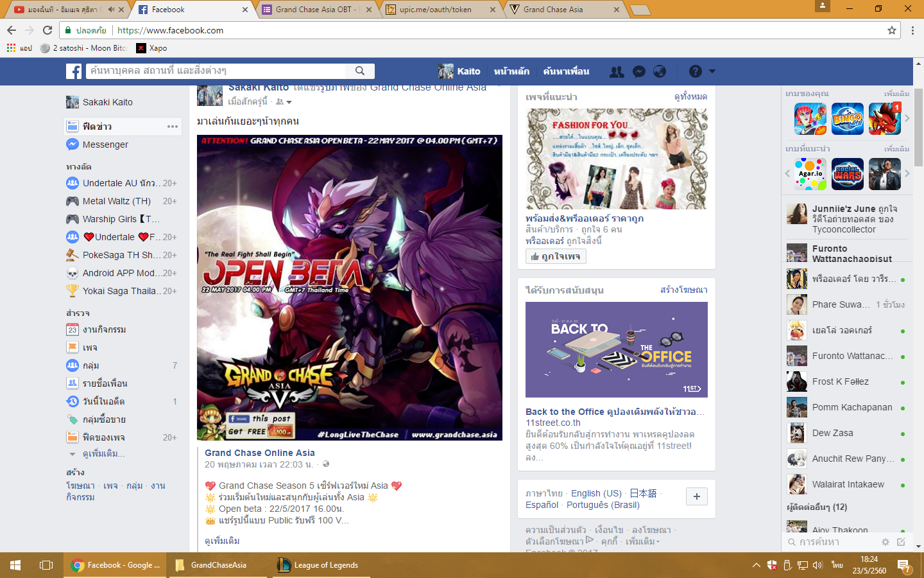
Task: Bookmark this page with the star icon
Action: click(x=892, y=30)
